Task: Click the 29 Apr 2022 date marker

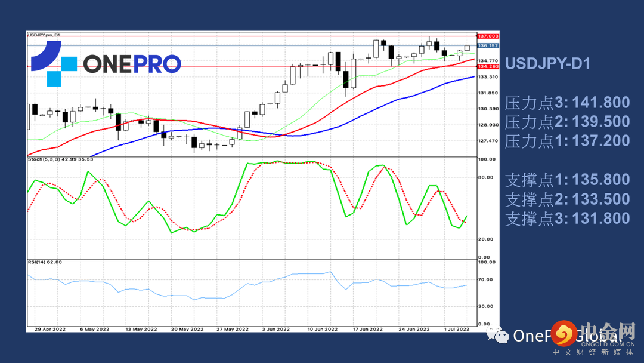Action: pyautogui.click(x=49, y=328)
